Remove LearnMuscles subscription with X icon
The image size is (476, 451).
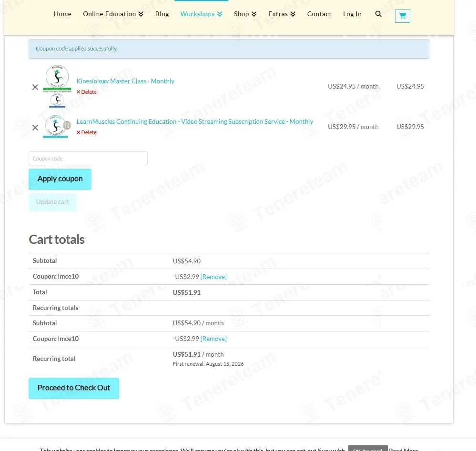35,128
